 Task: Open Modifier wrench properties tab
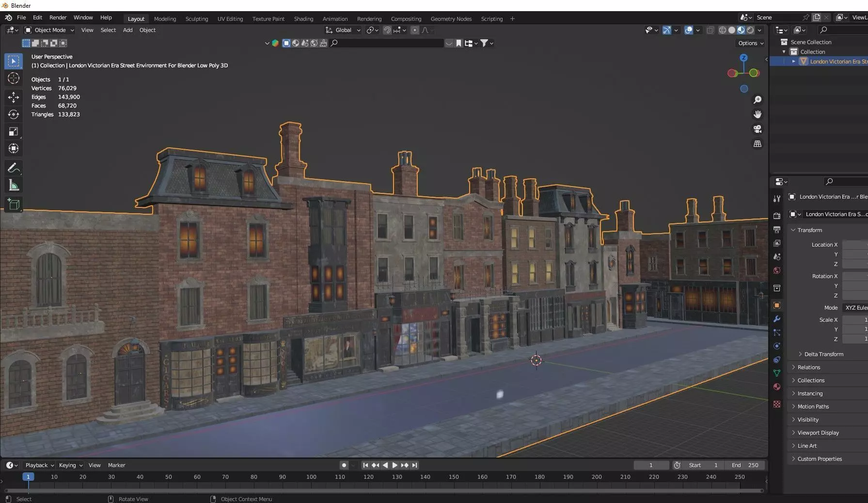click(x=777, y=319)
